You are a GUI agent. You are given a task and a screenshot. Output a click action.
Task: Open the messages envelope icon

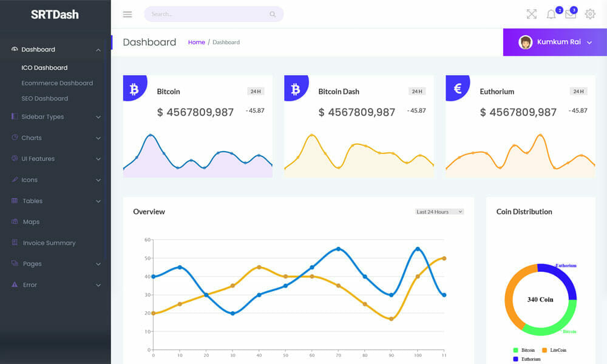pyautogui.click(x=571, y=14)
